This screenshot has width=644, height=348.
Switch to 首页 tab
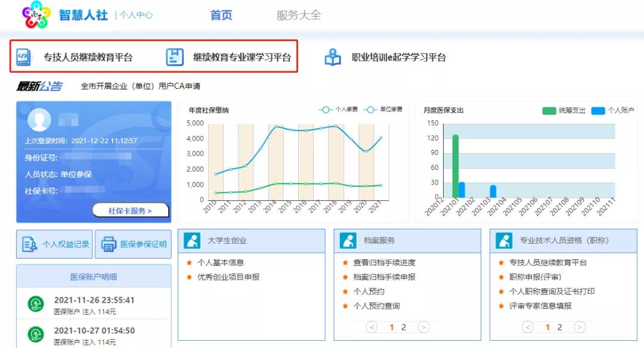(221, 15)
